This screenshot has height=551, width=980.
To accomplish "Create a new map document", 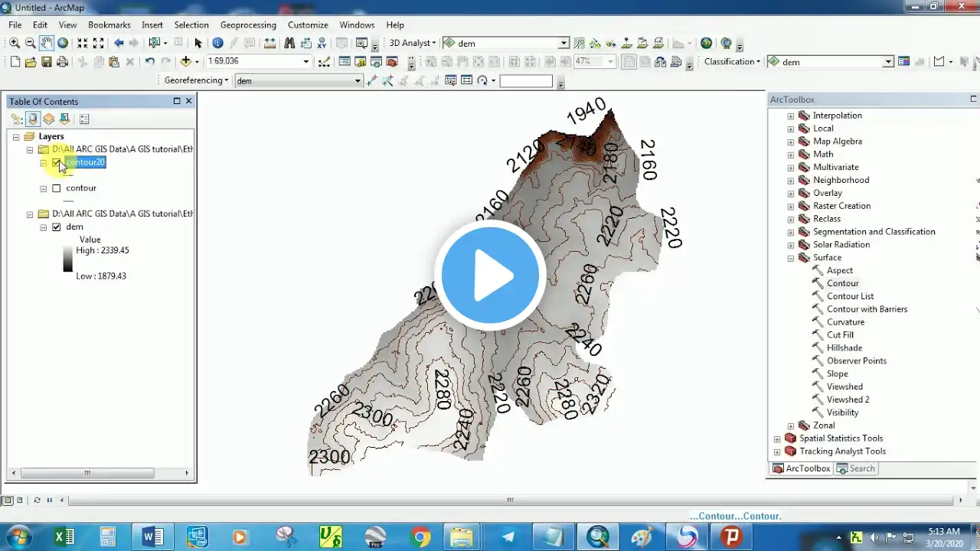I will pos(15,62).
